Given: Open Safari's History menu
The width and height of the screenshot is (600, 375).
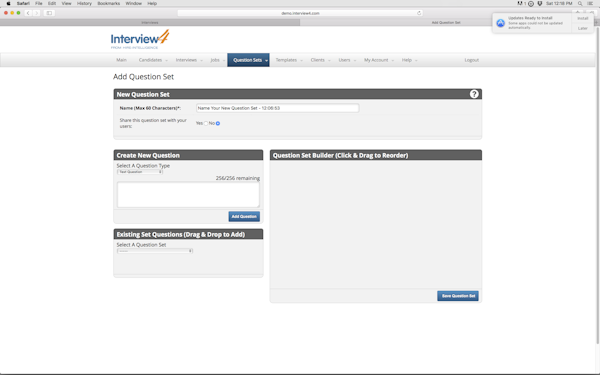Looking at the screenshot, I should (x=84, y=3).
